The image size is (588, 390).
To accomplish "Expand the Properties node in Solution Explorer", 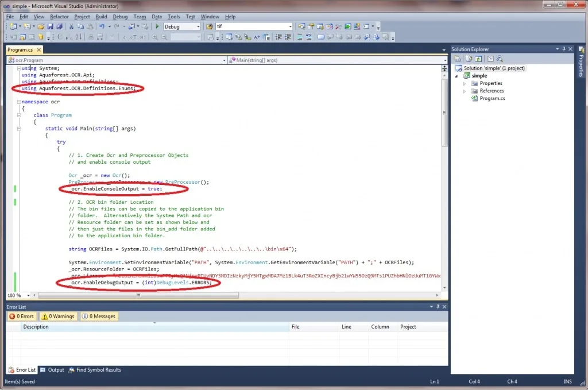I will [x=464, y=83].
